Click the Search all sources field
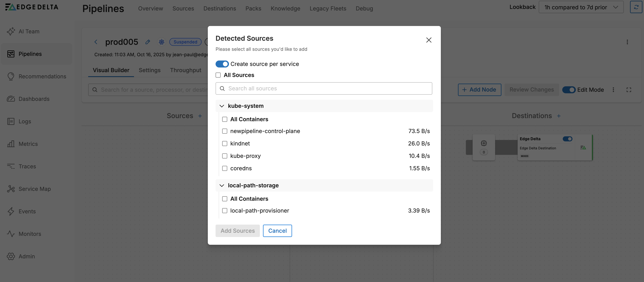The image size is (644, 282). (324, 89)
